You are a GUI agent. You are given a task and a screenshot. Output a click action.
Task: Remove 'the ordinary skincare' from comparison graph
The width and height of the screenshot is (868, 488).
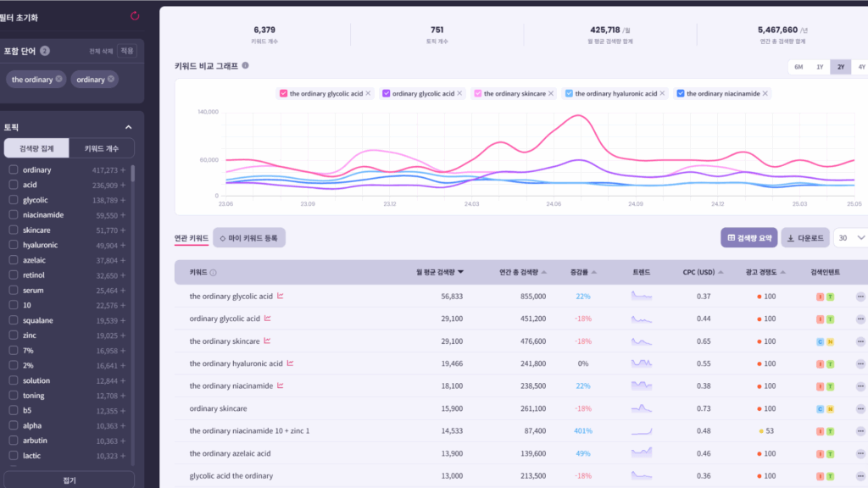coord(551,94)
